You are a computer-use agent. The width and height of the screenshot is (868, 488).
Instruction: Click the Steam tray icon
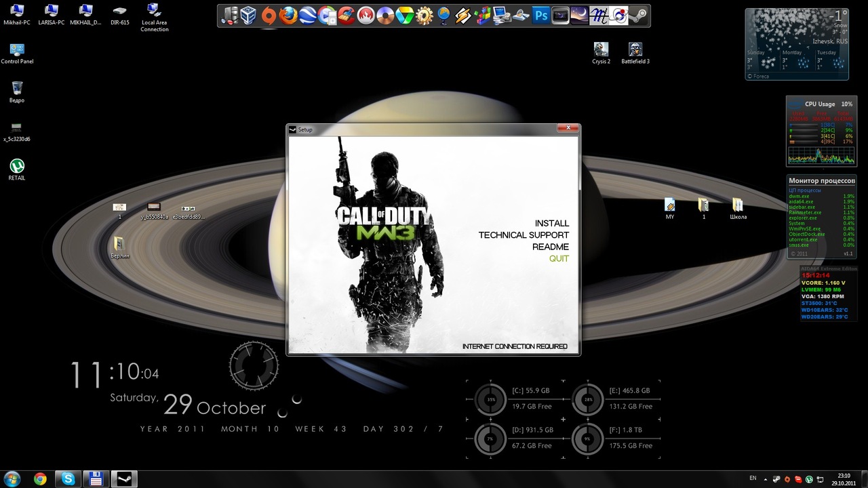pyautogui.click(x=776, y=479)
